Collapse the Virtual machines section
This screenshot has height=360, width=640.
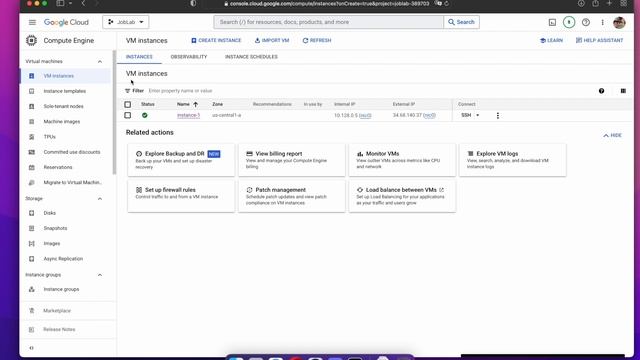click(100, 61)
